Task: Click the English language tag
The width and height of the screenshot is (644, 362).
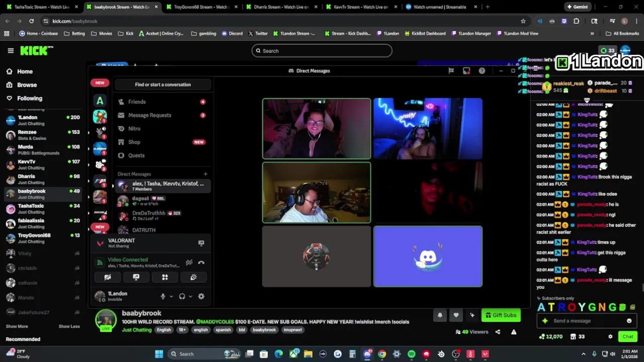Action: click(x=164, y=330)
